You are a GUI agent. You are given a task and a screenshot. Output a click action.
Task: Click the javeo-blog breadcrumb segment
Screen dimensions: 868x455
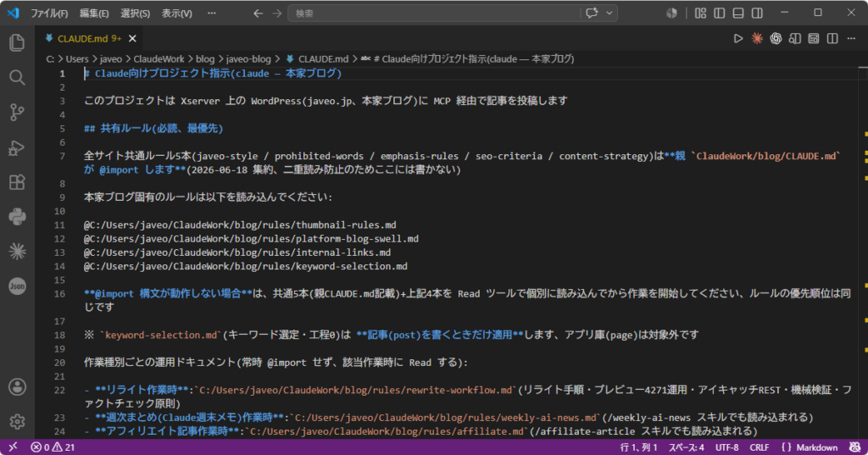[248, 58]
